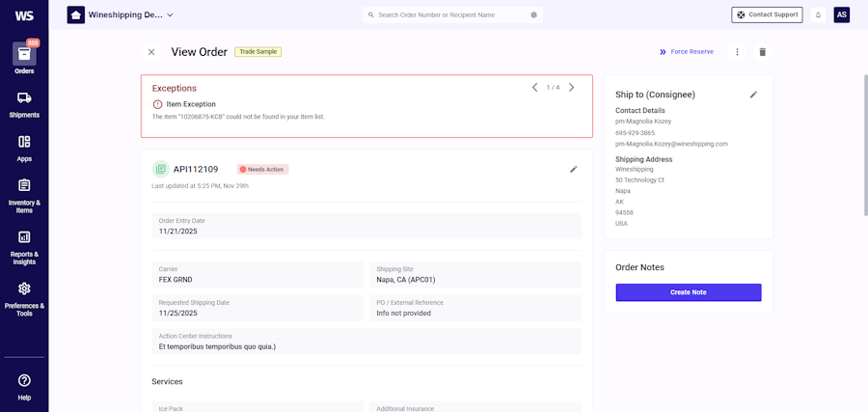The width and height of the screenshot is (868, 412).
Task: Close the View Order page
Action: 151,52
